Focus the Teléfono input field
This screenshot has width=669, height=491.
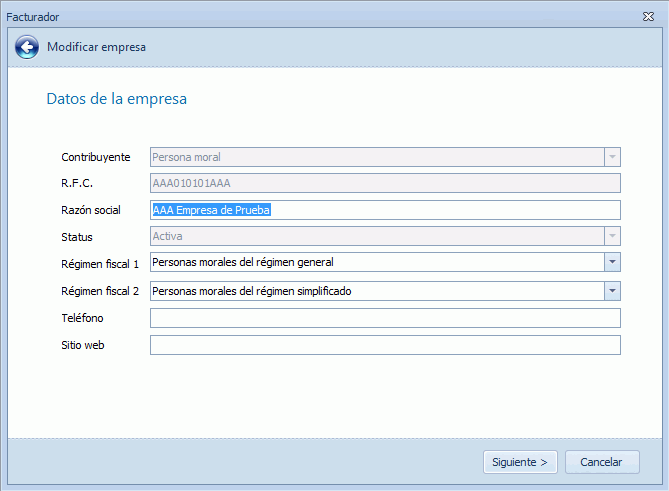point(385,318)
